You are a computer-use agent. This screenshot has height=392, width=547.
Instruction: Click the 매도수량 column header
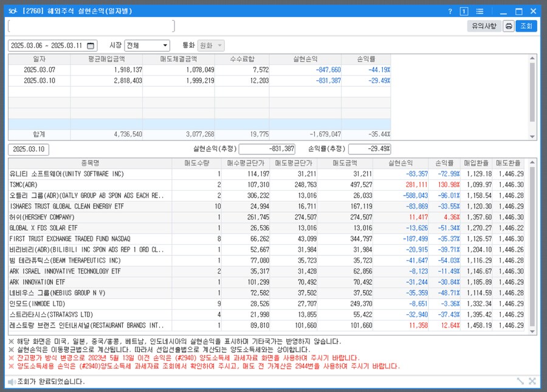pos(197,163)
